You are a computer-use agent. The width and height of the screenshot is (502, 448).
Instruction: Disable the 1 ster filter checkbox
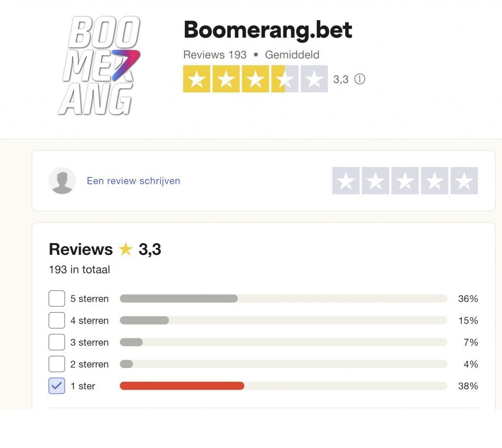pos(57,386)
